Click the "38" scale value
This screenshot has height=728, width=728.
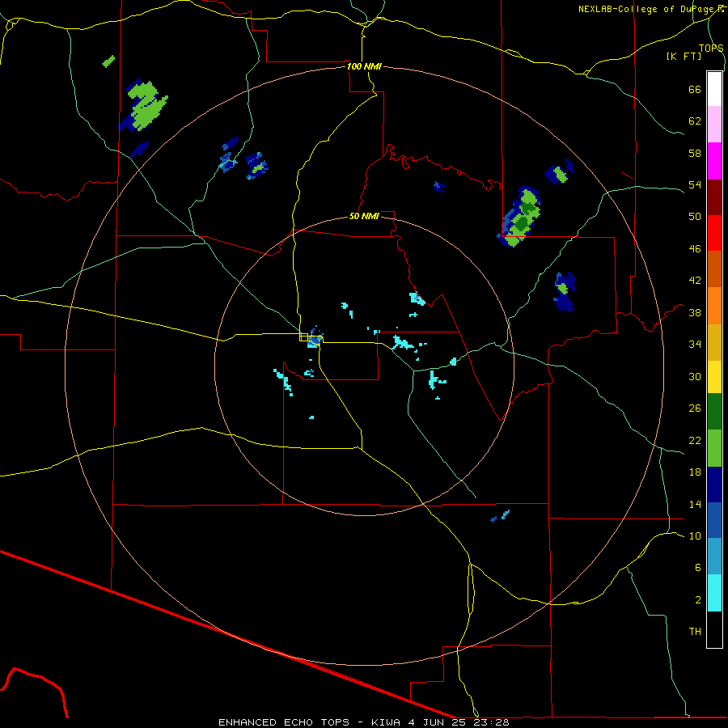695,312
